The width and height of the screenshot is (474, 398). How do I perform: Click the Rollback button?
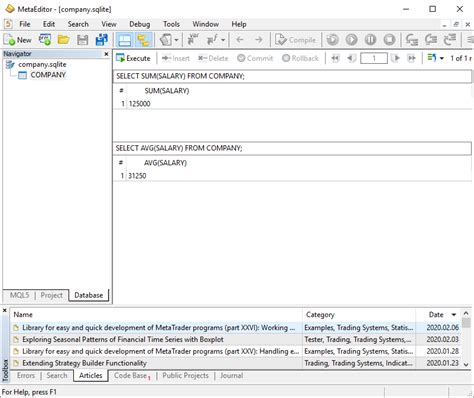(x=300, y=58)
